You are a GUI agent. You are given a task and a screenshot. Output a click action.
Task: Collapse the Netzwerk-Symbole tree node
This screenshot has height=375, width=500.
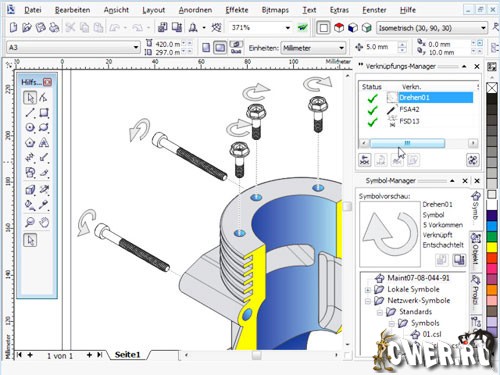368,301
